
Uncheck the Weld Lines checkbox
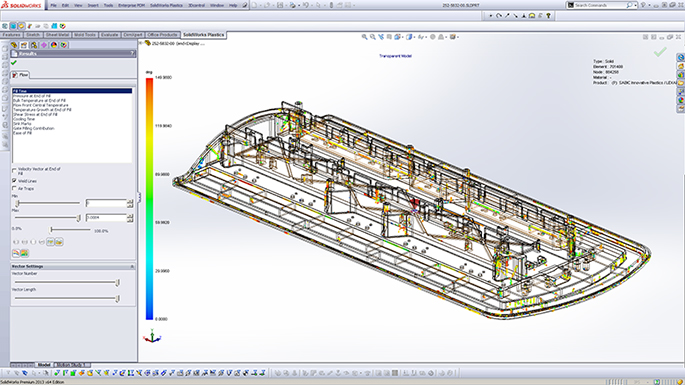[14, 180]
